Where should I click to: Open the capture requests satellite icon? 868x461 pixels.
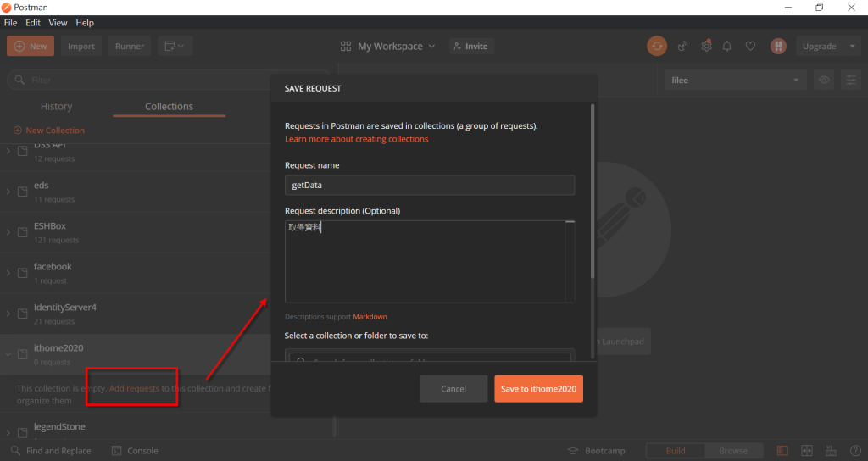(x=682, y=47)
